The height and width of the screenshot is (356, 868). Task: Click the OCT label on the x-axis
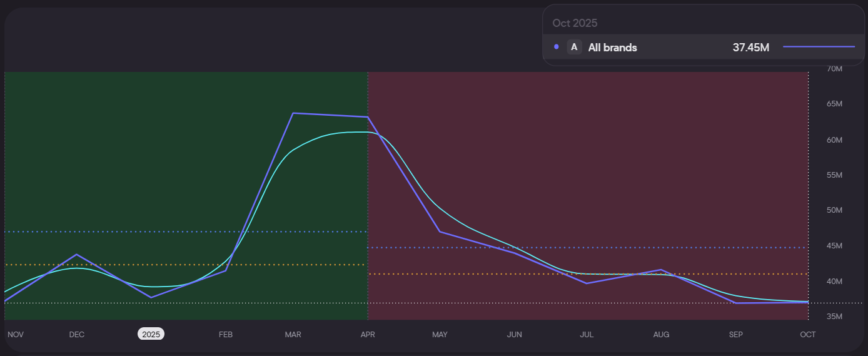(807, 334)
